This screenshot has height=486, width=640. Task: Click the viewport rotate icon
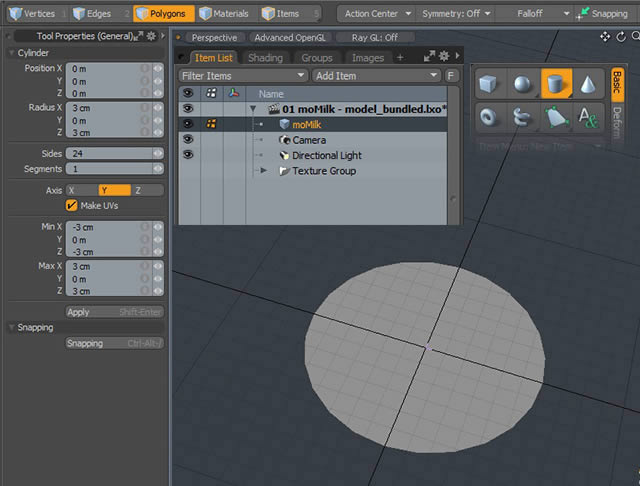621,37
